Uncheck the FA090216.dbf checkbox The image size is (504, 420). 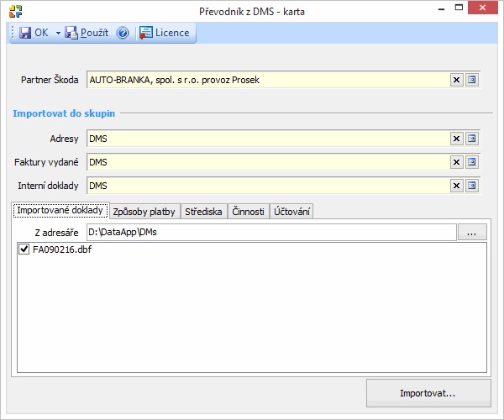click(24, 249)
